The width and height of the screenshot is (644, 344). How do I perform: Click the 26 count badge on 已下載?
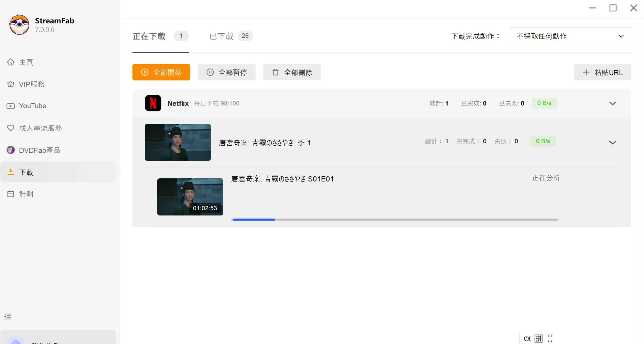click(x=245, y=36)
